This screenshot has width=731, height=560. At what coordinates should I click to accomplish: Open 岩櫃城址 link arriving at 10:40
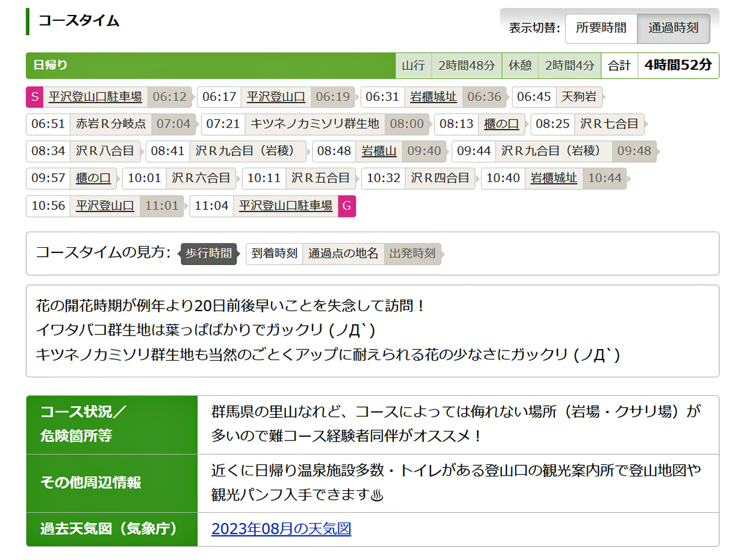click(554, 179)
